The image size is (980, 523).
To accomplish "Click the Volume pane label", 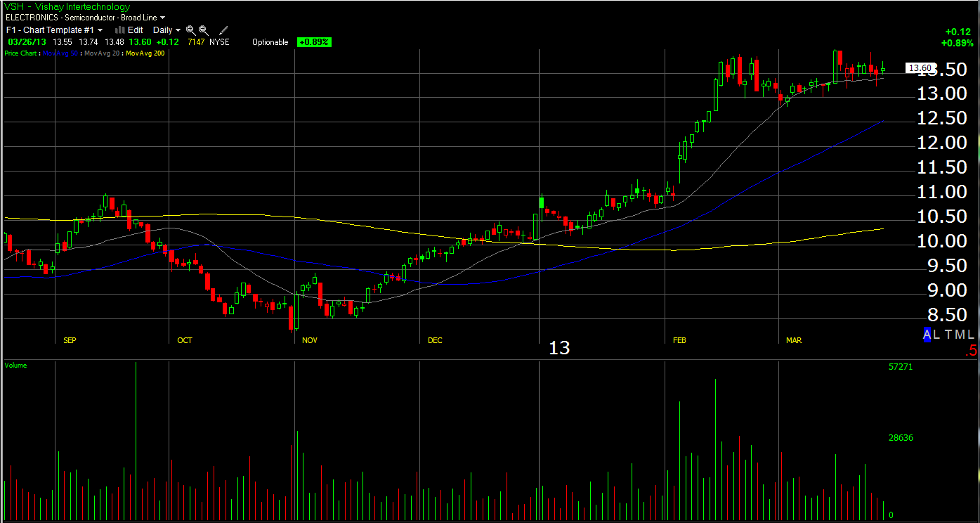I will (x=15, y=366).
